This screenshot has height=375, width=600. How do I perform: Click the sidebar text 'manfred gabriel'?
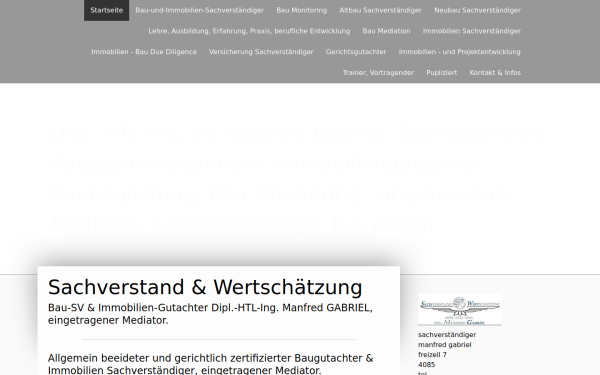pos(445,345)
